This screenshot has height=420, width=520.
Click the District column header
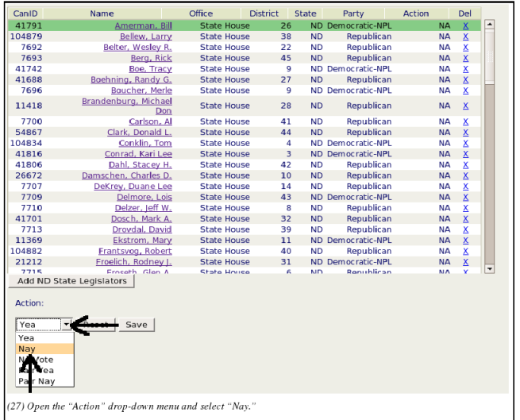coord(264,13)
